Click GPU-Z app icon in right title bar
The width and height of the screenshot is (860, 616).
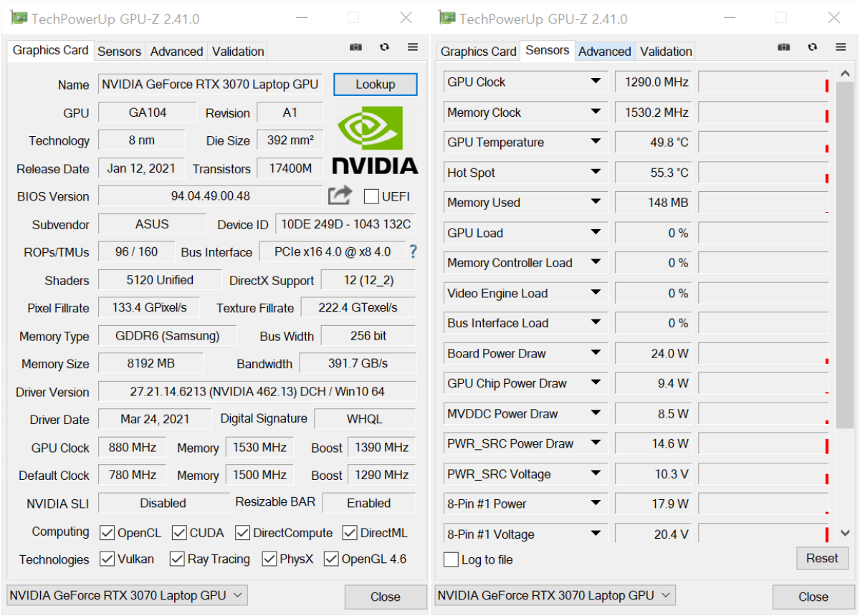446,18
